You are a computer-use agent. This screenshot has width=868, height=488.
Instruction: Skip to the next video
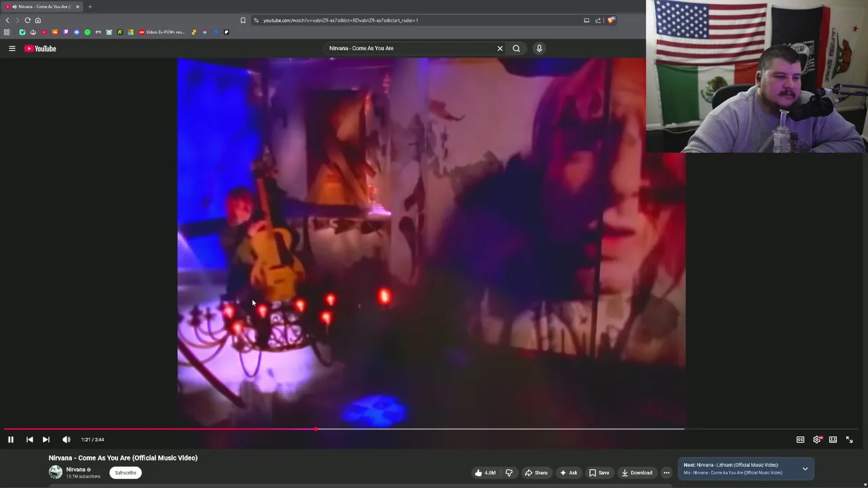click(46, 439)
